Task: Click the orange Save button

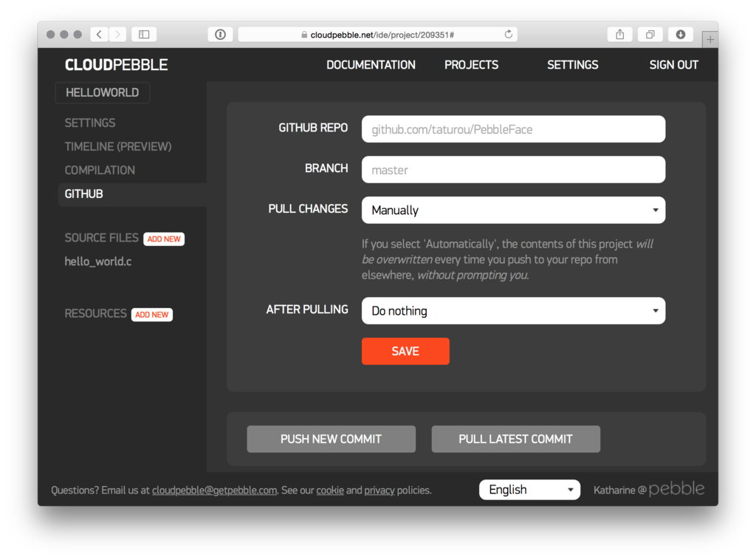Action: pyautogui.click(x=405, y=351)
